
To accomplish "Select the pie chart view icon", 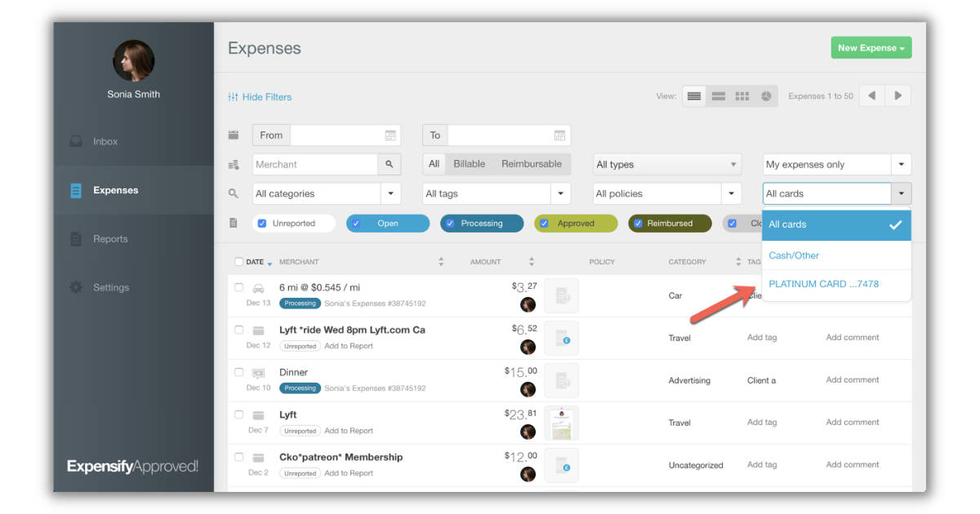I will click(x=766, y=95).
